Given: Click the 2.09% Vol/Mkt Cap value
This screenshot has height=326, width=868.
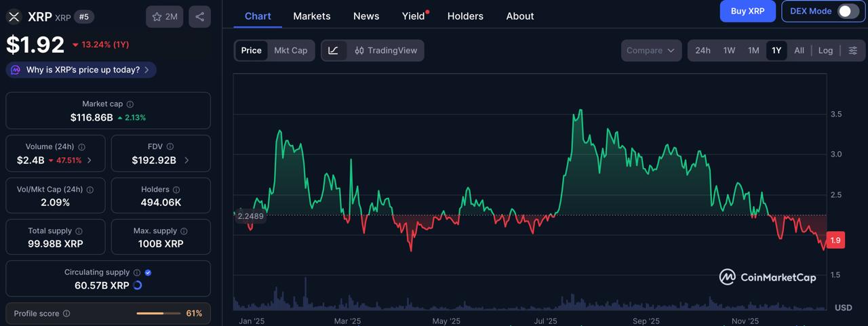Looking at the screenshot, I should [x=56, y=203].
